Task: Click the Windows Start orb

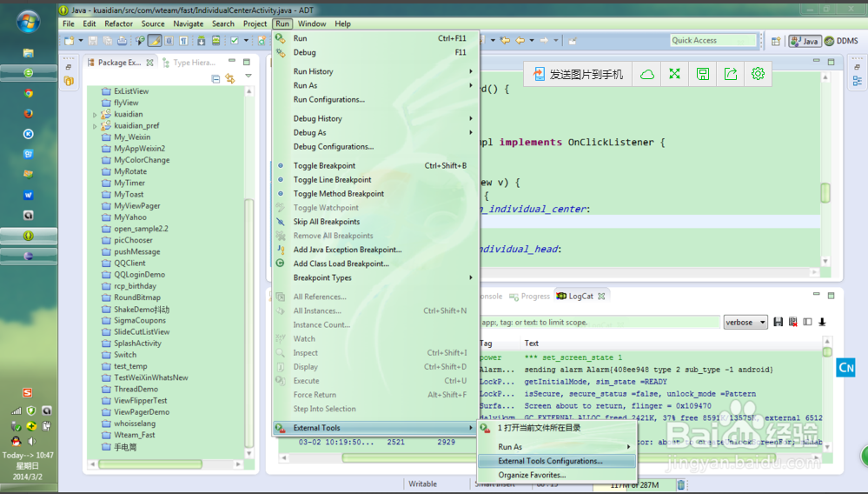Action: tap(28, 21)
